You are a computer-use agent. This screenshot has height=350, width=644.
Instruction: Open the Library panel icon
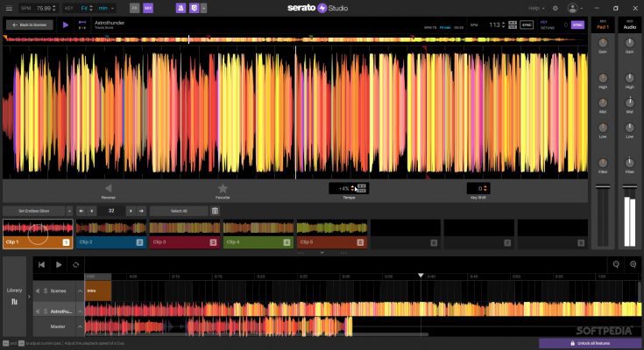14,303
